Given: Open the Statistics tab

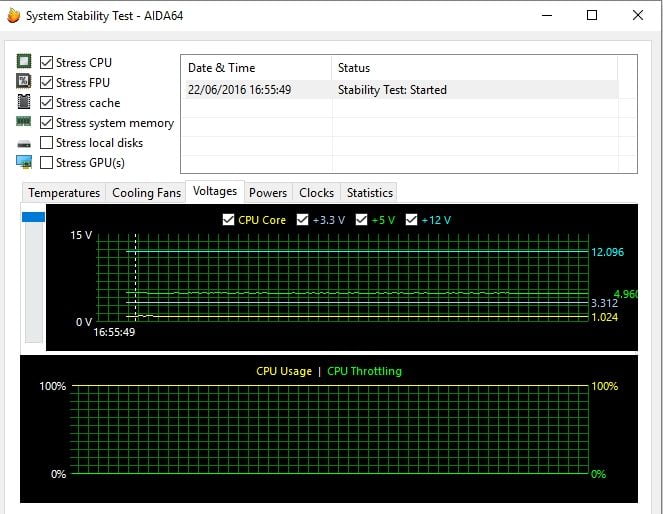Looking at the screenshot, I should [x=370, y=193].
